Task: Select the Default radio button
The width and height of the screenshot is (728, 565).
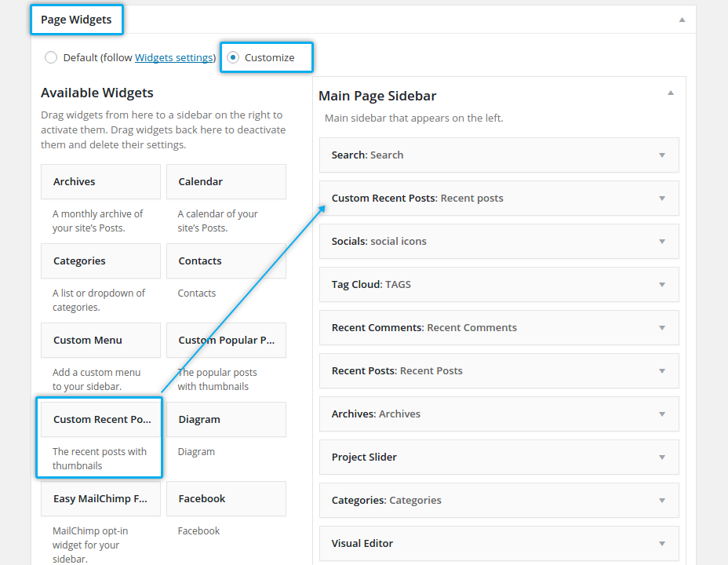Action: point(51,57)
